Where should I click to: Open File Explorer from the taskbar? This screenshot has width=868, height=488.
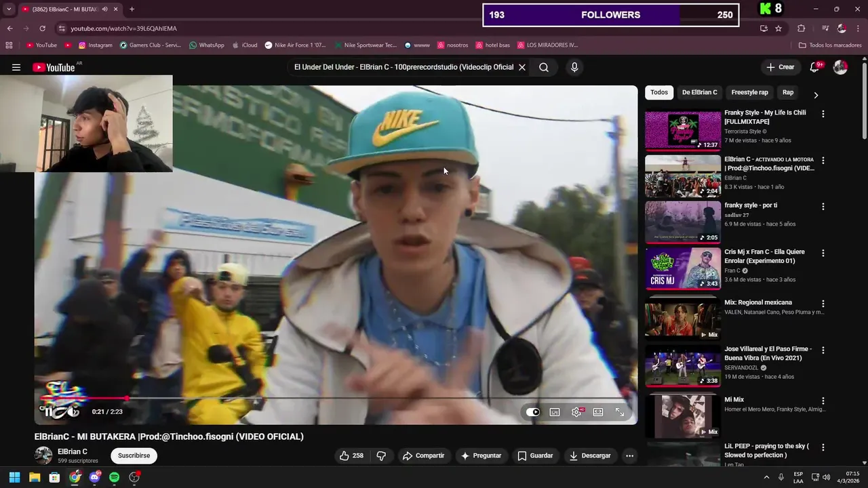pos(35,477)
